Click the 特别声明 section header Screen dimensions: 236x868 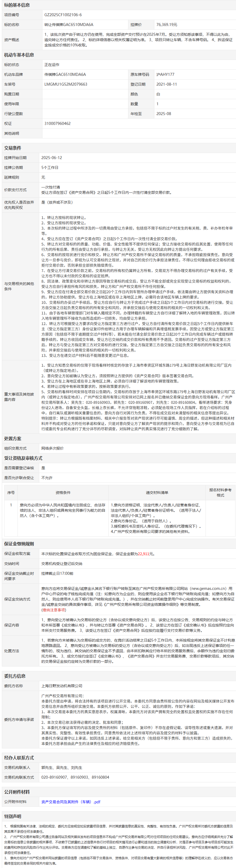12,816
